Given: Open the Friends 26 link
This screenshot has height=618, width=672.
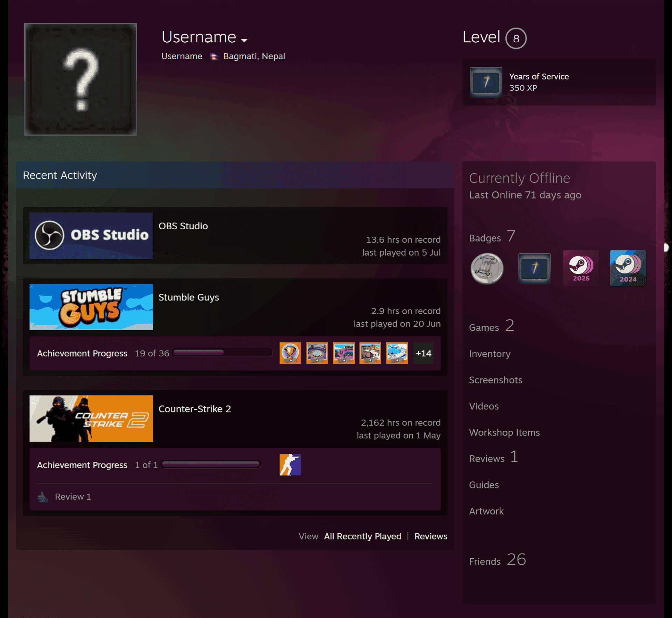Looking at the screenshot, I should click(x=498, y=560).
